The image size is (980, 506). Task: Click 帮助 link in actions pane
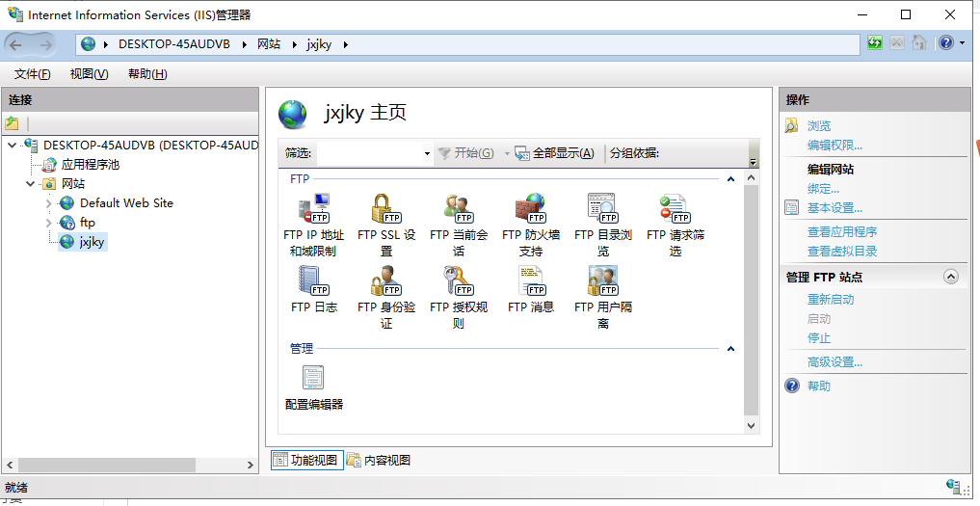pyautogui.click(x=819, y=386)
